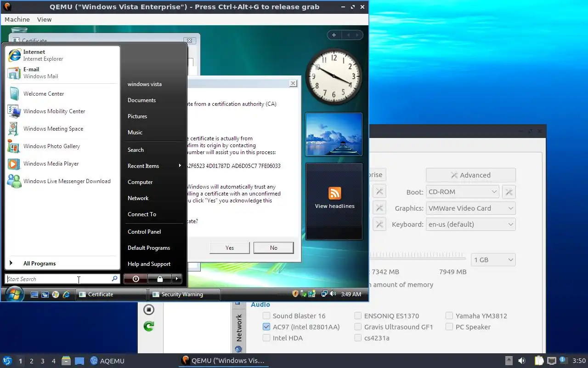
Task: Uncheck AC97 (Intel 82801AA) audio
Action: (x=266, y=327)
